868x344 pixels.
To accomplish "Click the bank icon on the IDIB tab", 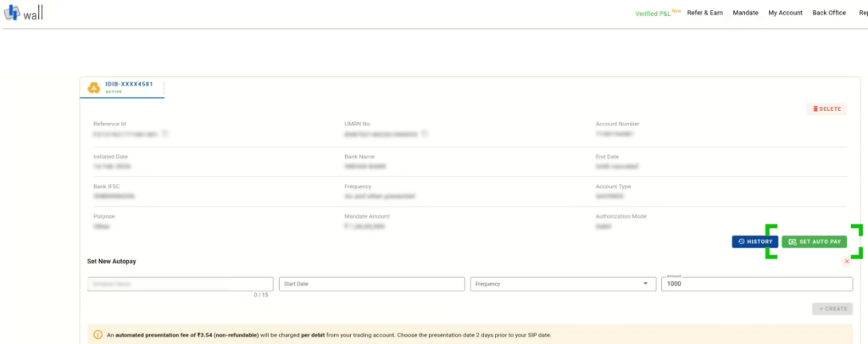I will pos(94,87).
